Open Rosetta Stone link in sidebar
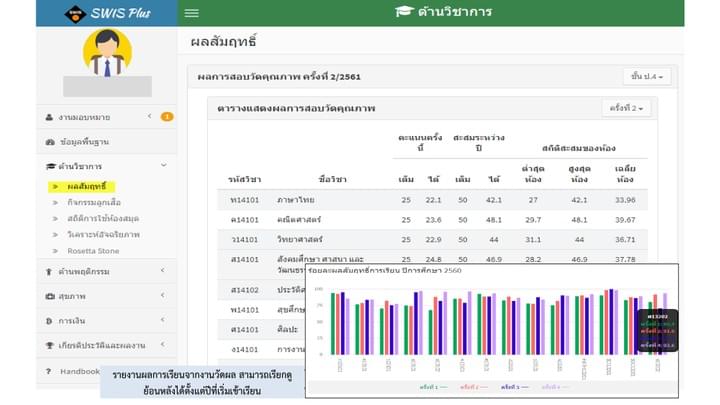 93,250
